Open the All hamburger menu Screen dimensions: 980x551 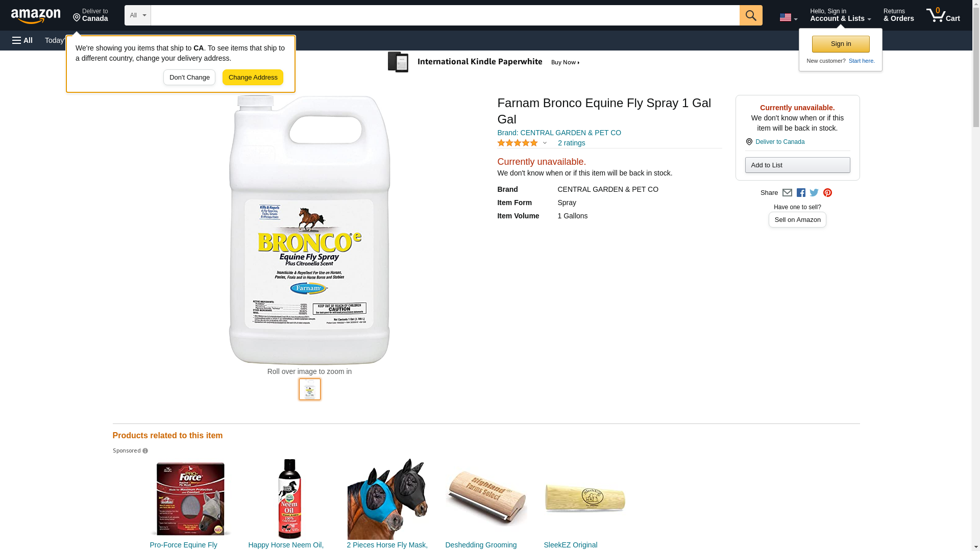tap(22, 40)
